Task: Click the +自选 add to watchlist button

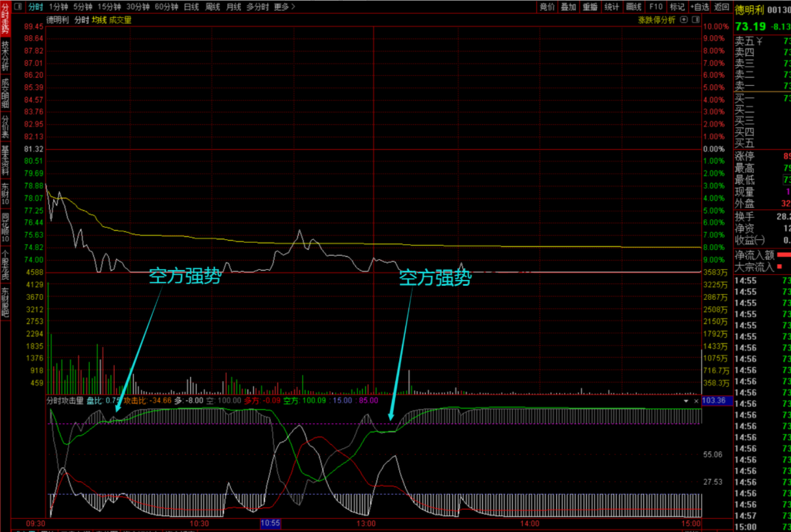Action: click(699, 7)
